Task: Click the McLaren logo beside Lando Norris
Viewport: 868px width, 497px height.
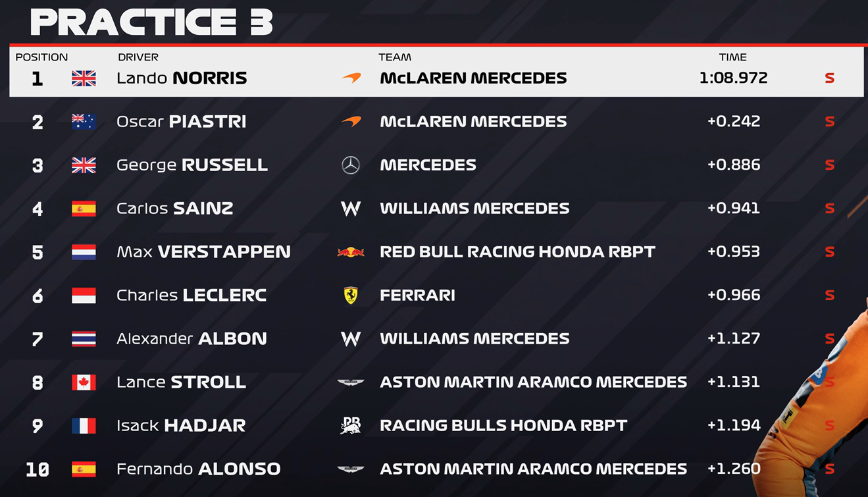Action: [x=351, y=78]
